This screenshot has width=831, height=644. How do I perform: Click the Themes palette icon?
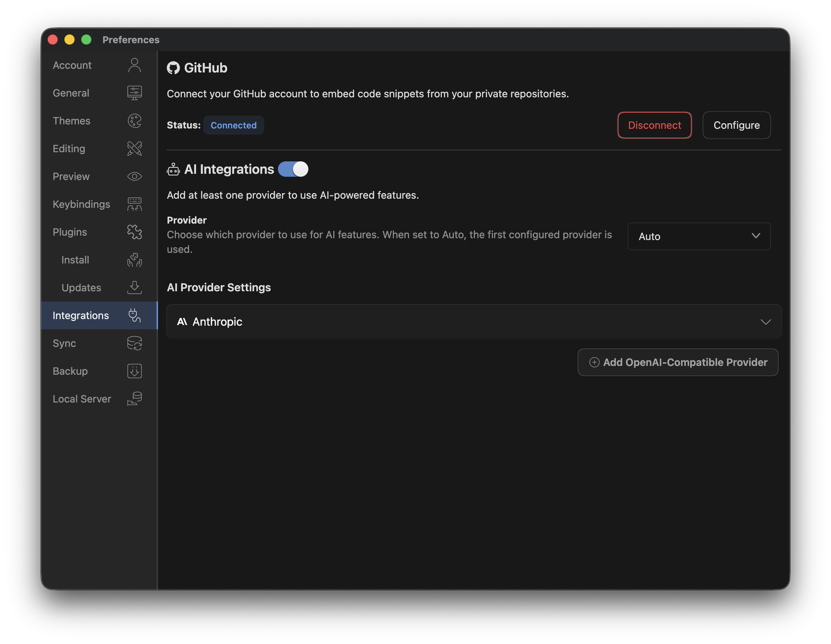click(134, 121)
